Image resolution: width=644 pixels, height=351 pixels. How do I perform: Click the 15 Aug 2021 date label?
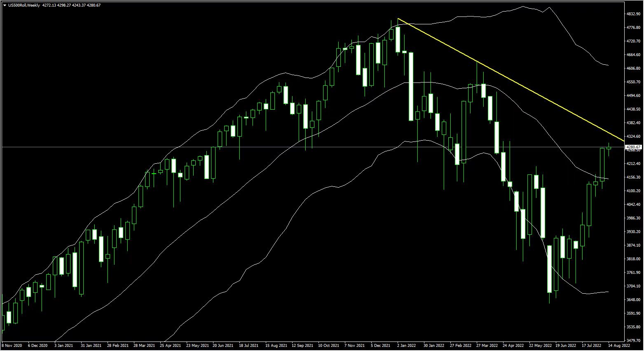(276, 346)
